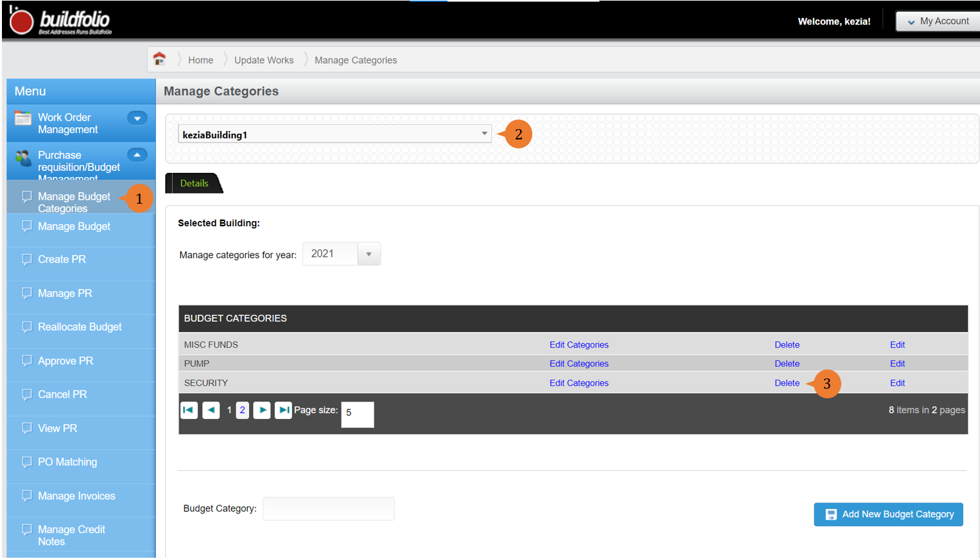Click bookmark icon beside View PR
Viewport: 980px width, 559px height.
point(26,428)
